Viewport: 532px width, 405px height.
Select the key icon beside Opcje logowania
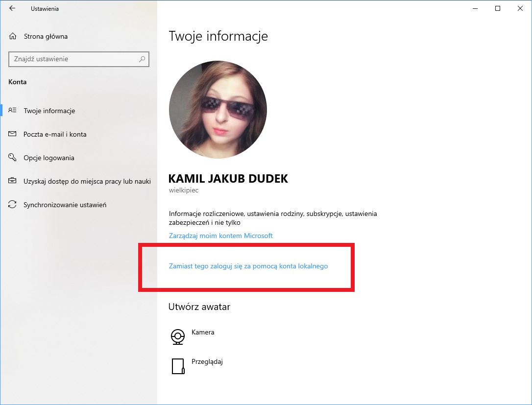point(12,157)
